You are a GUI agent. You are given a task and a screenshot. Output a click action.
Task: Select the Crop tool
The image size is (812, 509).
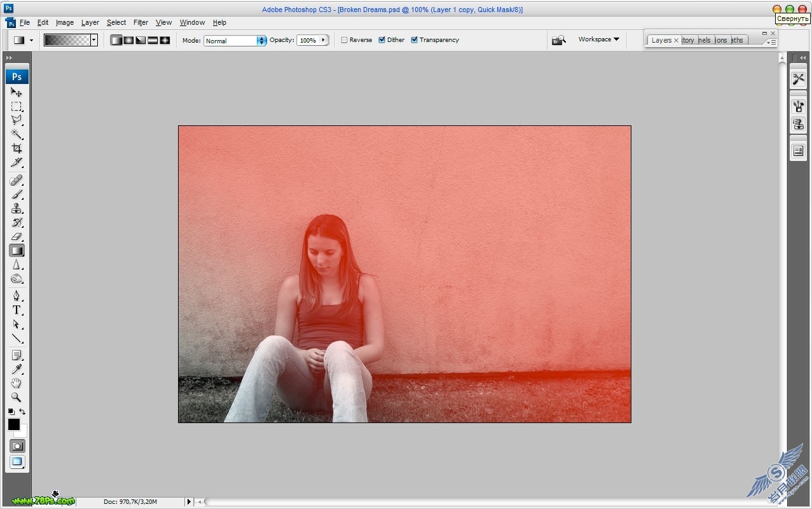pos(17,148)
